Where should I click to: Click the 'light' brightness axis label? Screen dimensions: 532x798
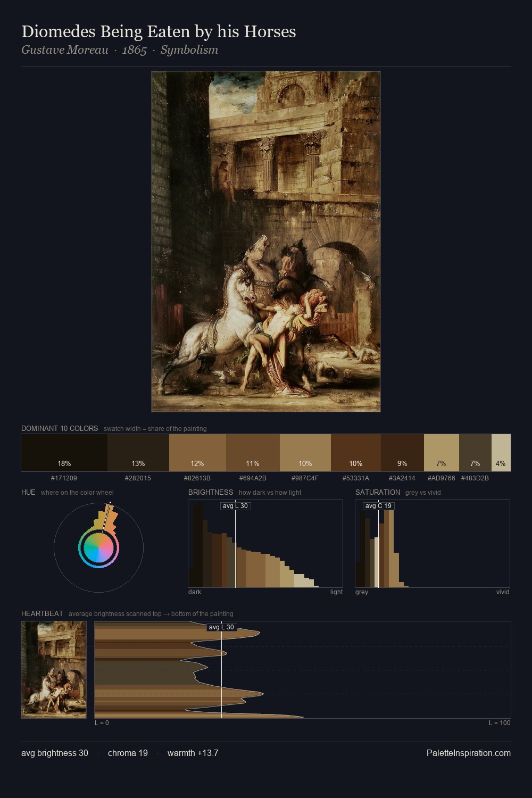337,592
